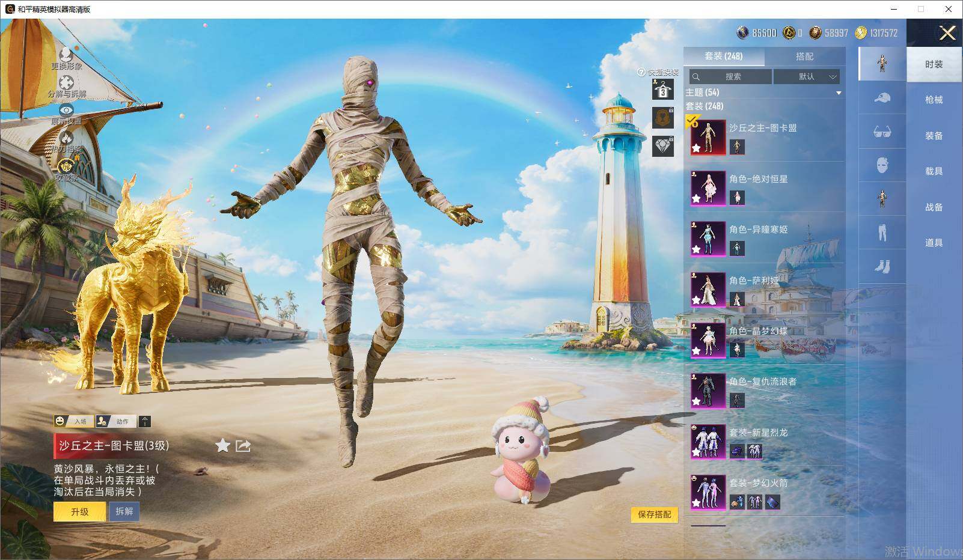Select the 角色-晶梦幻蝶 outfit thumbnail

708,340
